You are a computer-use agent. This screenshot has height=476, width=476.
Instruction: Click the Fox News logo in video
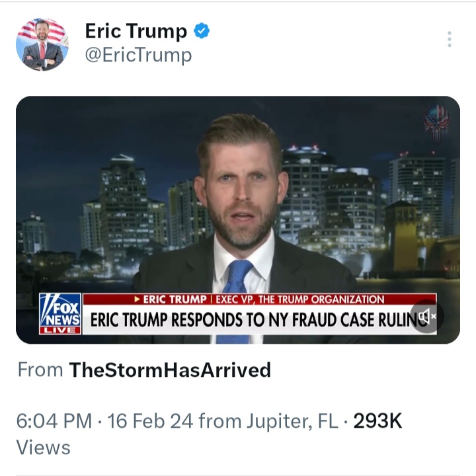pyautogui.click(x=60, y=310)
